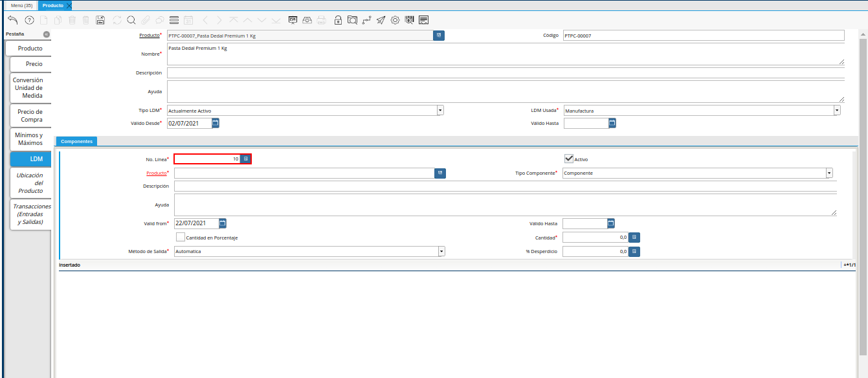Click the parent record left-chevron icon
Viewport: 868px width, 378px height.
(205, 20)
